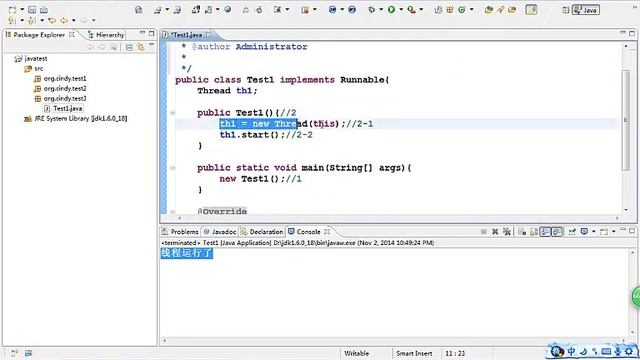Click the Last Edit Location icon
The height and width of the screenshot is (360, 640).
(52, 20)
